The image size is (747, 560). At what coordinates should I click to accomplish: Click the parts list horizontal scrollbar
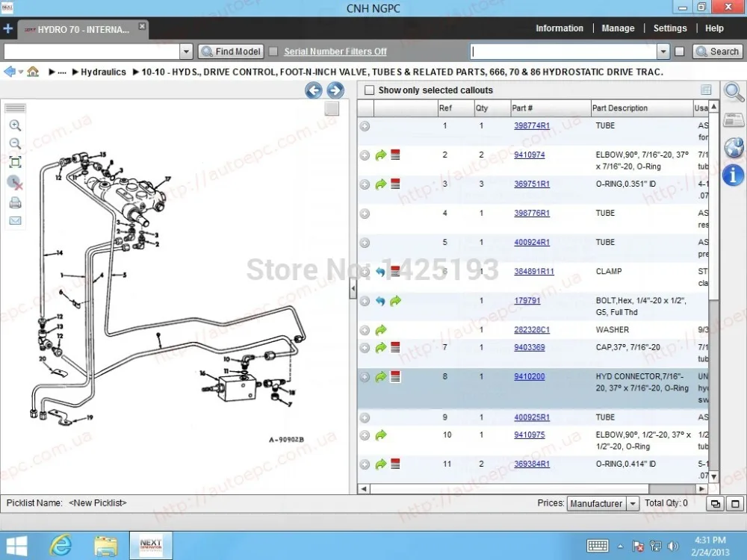[509, 489]
